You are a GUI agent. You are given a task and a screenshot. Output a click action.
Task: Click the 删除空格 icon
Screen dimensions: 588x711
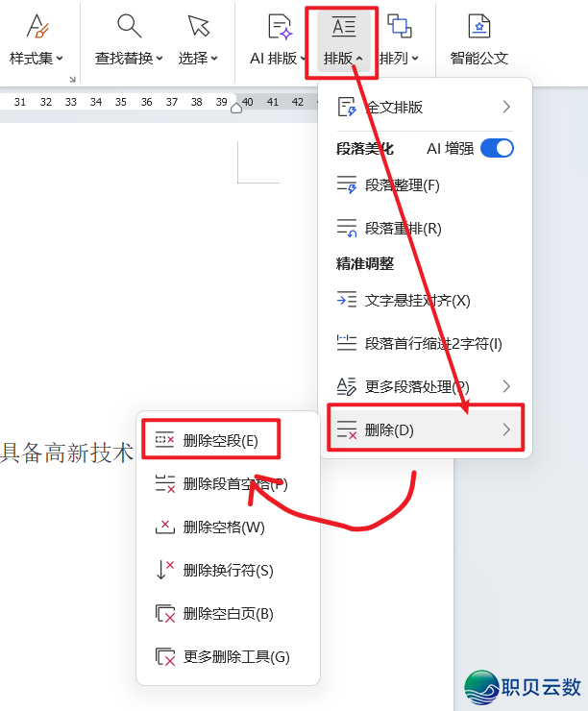pos(165,527)
